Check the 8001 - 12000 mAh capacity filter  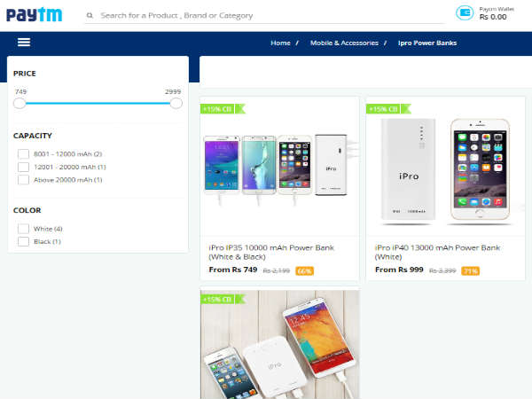click(x=23, y=154)
